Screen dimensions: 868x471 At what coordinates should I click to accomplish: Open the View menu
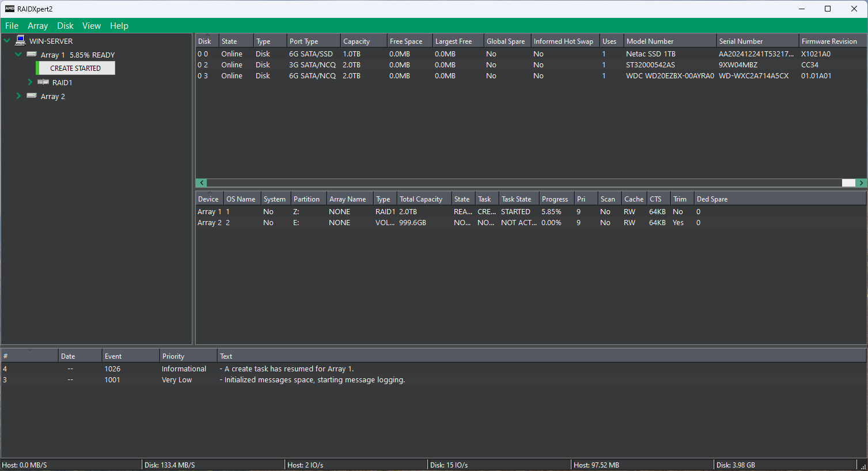pyautogui.click(x=91, y=26)
